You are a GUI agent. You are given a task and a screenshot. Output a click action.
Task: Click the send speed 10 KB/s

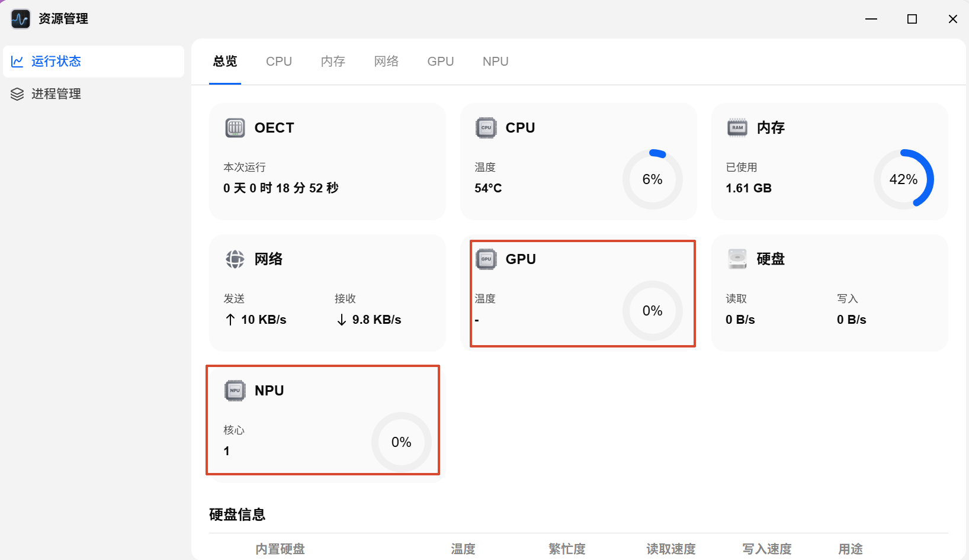[x=264, y=320]
